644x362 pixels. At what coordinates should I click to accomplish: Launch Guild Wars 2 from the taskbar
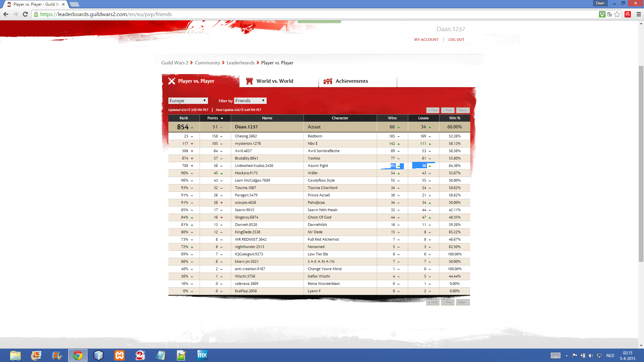click(x=140, y=355)
